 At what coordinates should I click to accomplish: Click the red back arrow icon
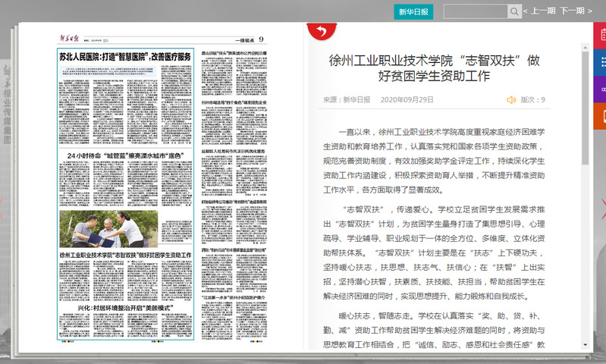[320, 31]
